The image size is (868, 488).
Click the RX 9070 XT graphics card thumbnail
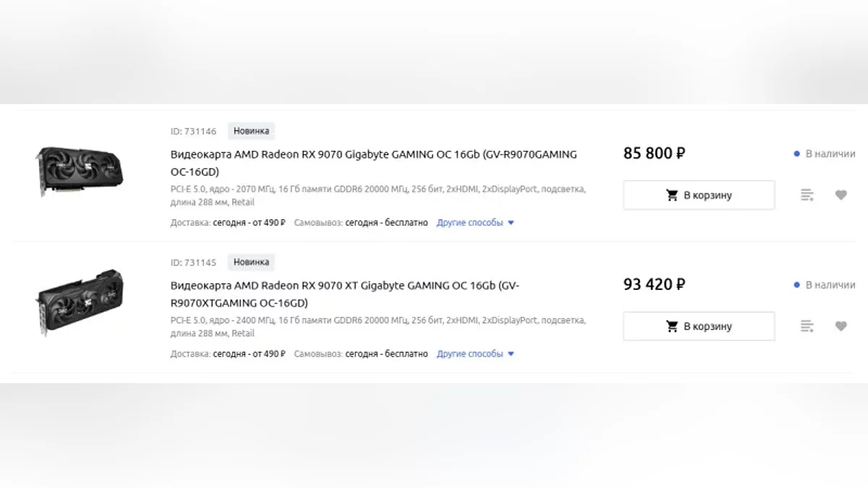click(x=80, y=301)
